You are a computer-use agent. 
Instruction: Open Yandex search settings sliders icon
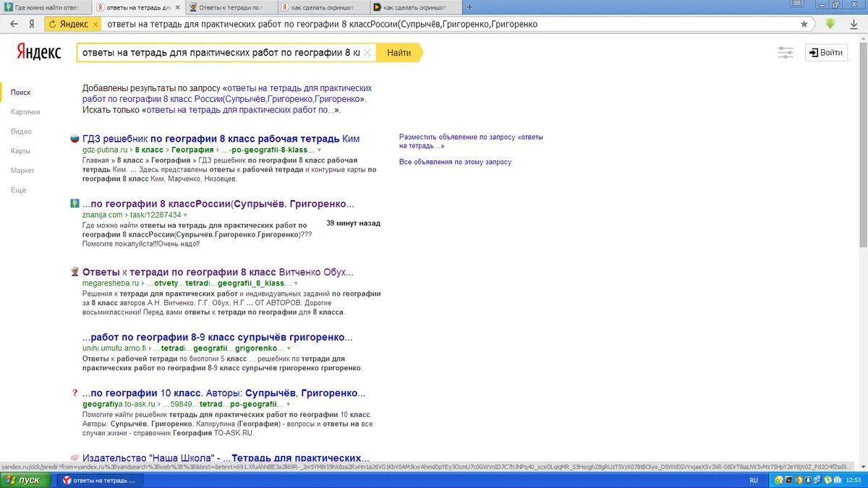point(785,53)
